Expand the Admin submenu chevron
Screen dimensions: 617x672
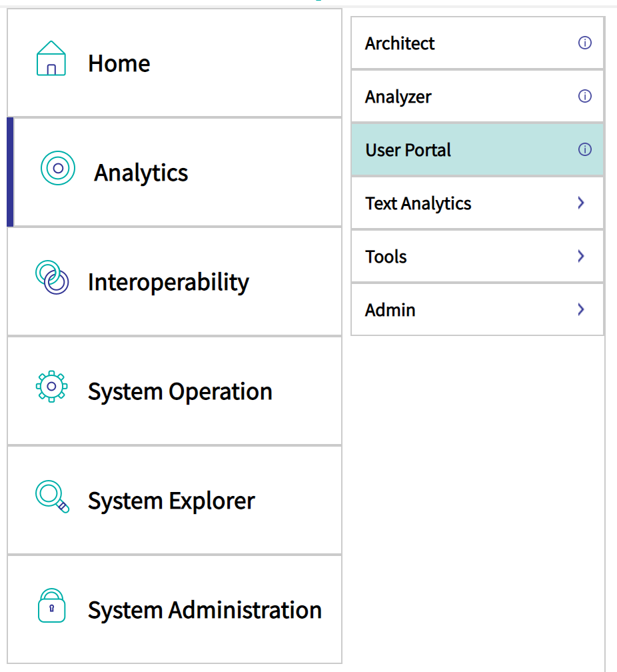581,309
